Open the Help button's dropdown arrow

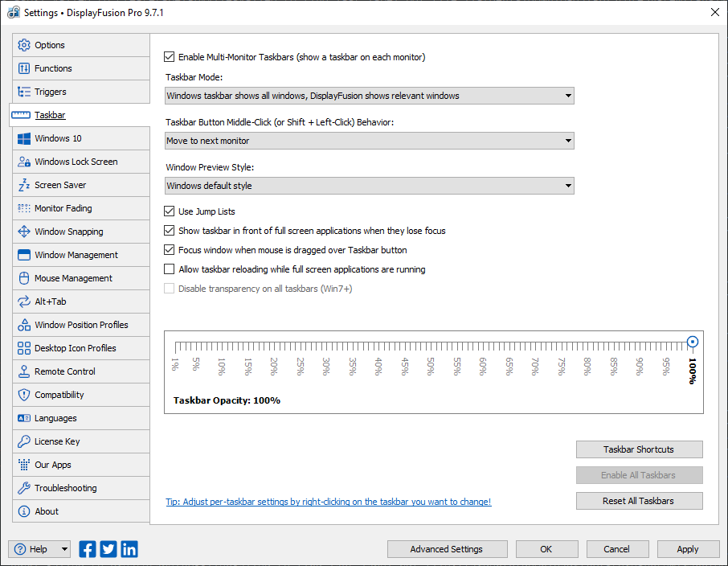point(64,549)
